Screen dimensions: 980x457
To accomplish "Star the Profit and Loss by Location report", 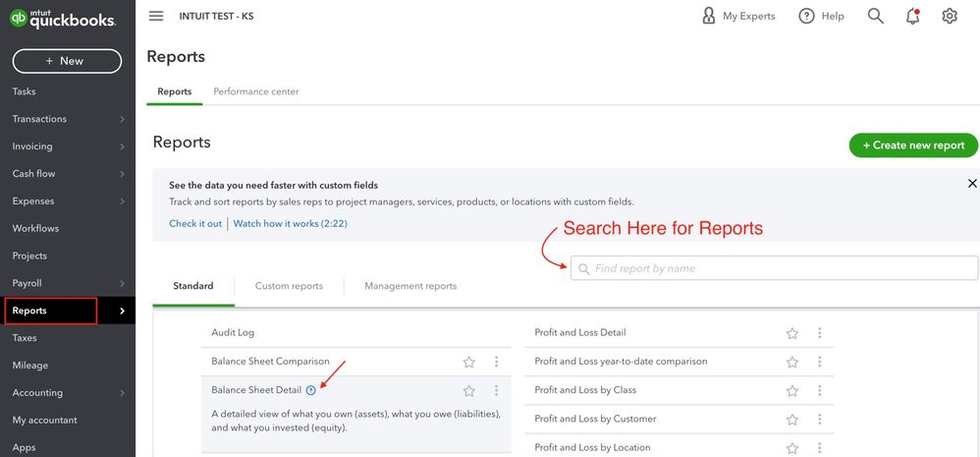I will [791, 448].
